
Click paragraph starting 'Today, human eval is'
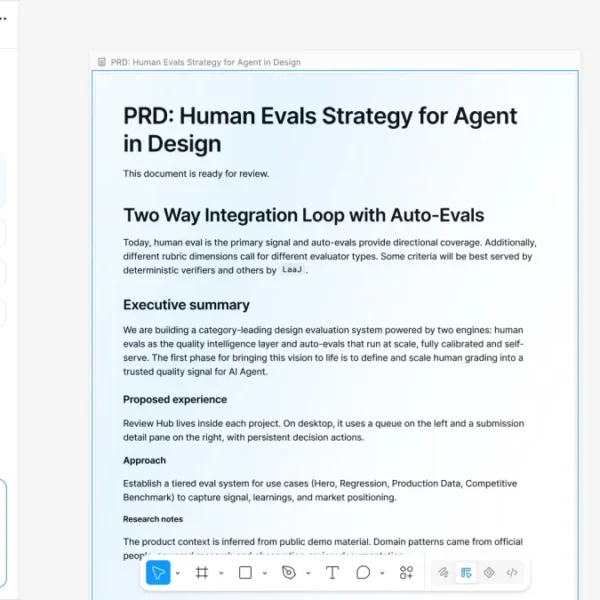tap(330, 256)
